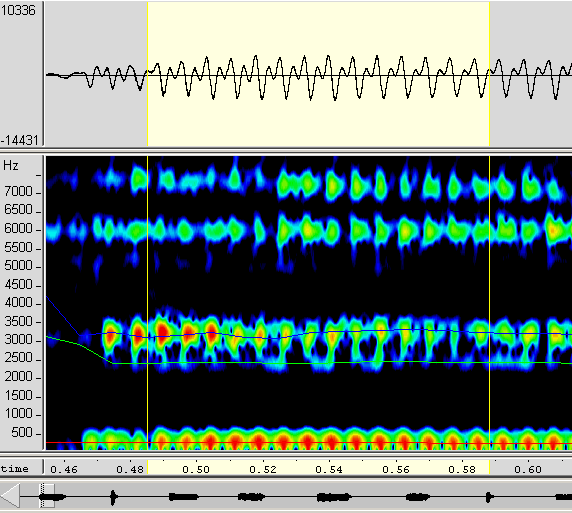Click the time axis title label
The image size is (572, 513).
15,468
